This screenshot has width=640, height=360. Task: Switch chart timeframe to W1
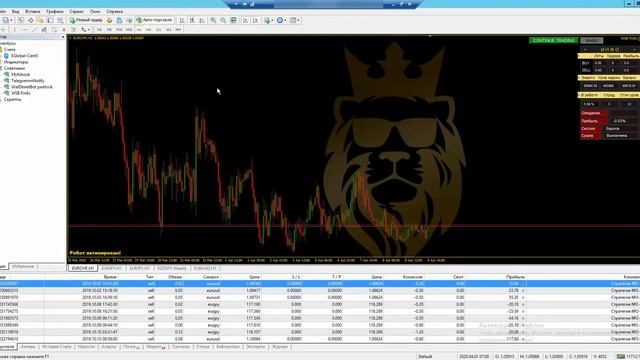[x=169, y=29]
